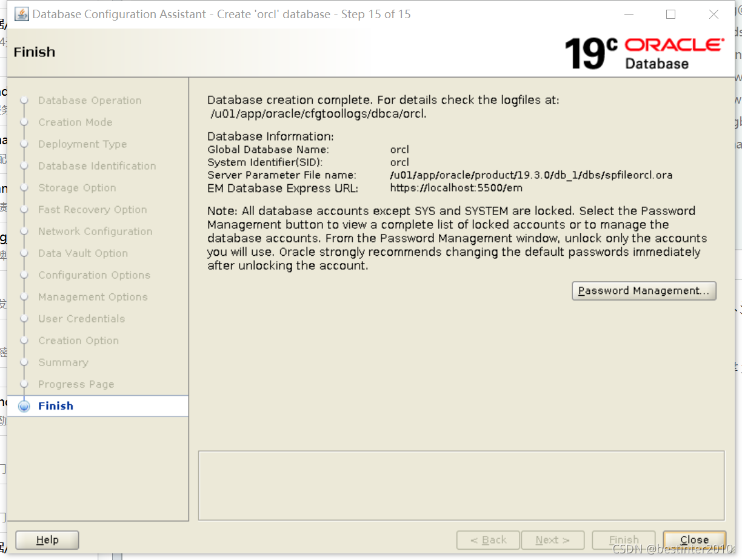The width and height of the screenshot is (742, 560).
Task: Minimize the Database Configuration Assistant window
Action: (x=628, y=14)
